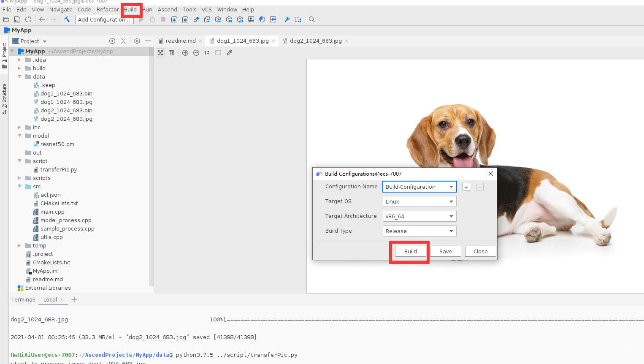Close the dog1_1024_683.jpg editor tab
Screen dimensions: 644x364
tap(273, 41)
